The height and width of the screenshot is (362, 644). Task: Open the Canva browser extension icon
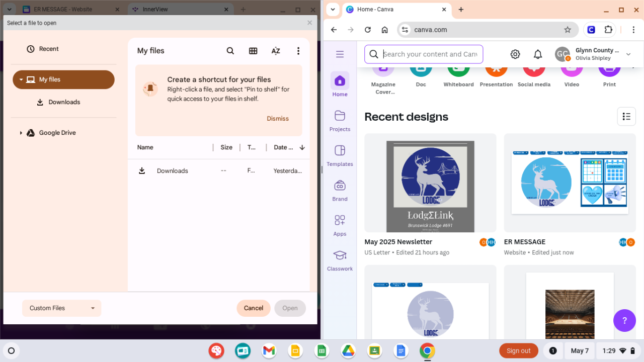(x=591, y=30)
